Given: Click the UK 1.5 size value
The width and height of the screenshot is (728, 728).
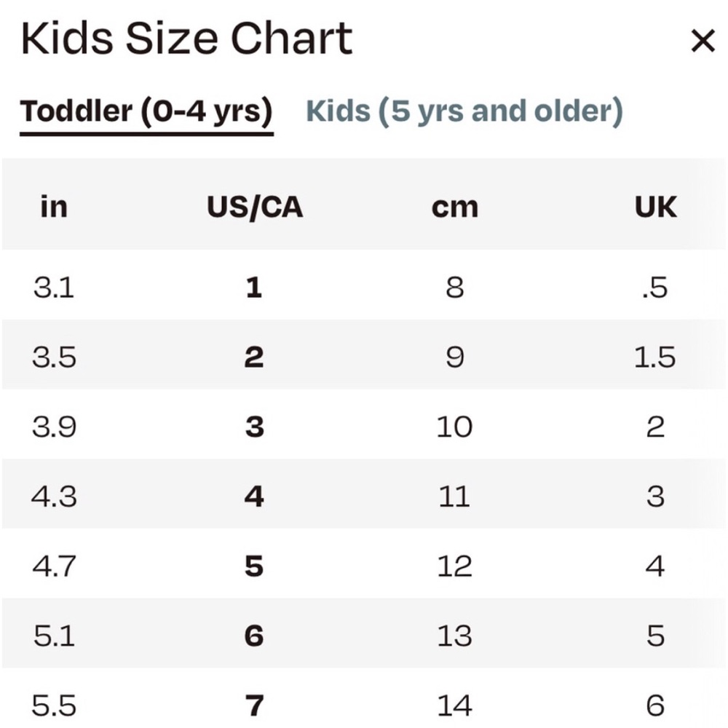Looking at the screenshot, I should coord(655,357).
